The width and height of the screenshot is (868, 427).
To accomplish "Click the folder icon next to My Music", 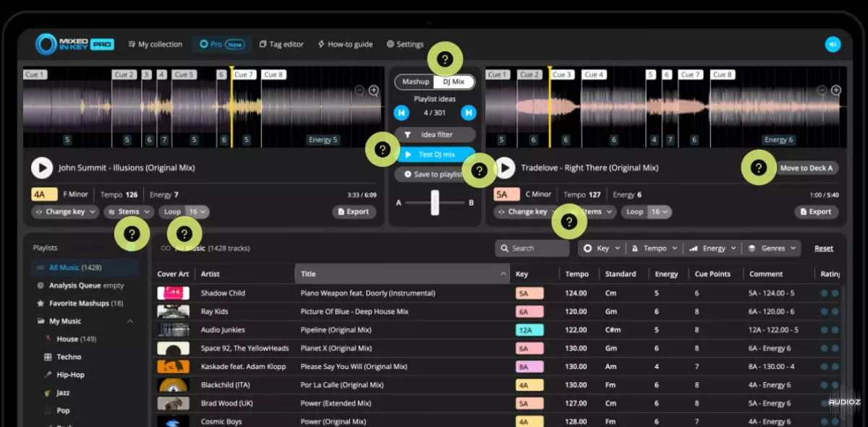I will point(41,321).
